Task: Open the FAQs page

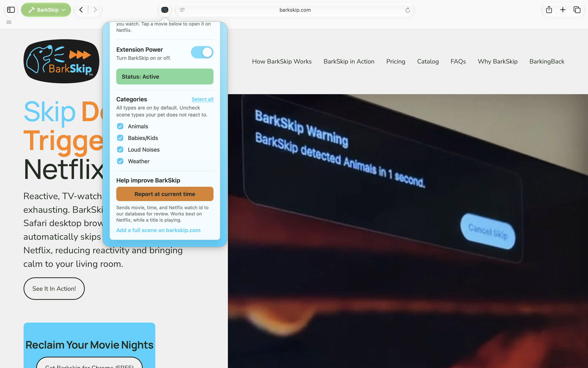Action: click(x=458, y=61)
